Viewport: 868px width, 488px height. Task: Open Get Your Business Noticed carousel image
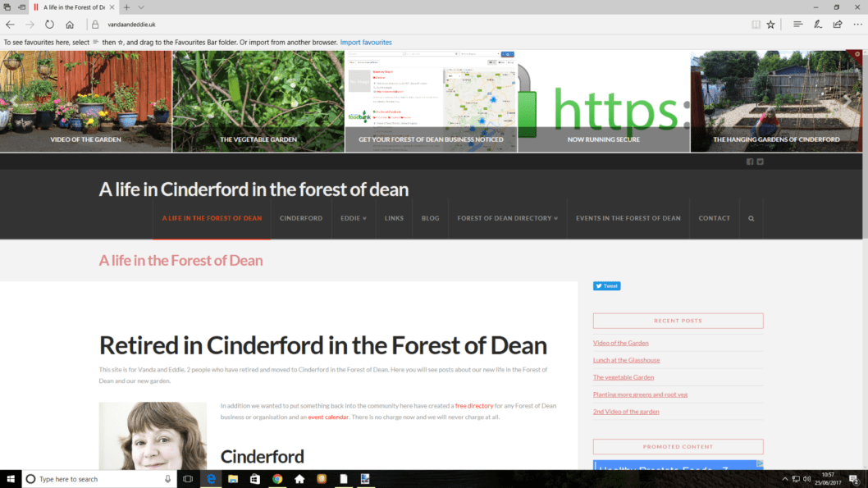[x=431, y=101]
